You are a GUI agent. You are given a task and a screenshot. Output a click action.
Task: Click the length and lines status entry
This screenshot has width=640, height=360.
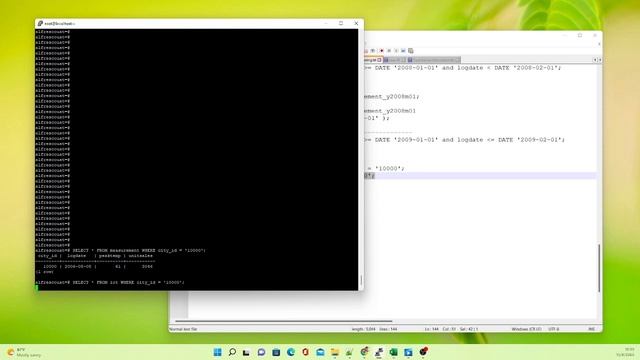pyautogui.click(x=374, y=329)
